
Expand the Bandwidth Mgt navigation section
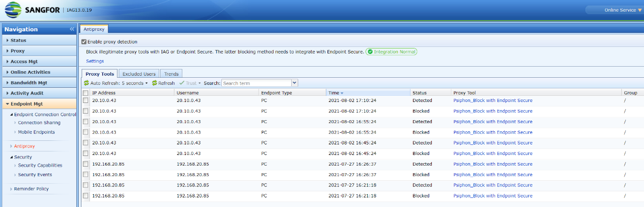(29, 82)
